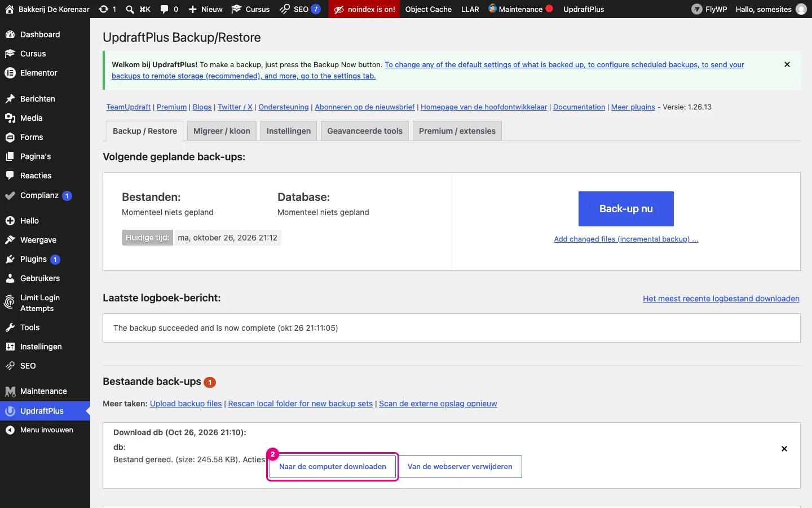Click the user avatar in admin bar
This screenshot has height=508, width=812.
pyautogui.click(x=801, y=9)
